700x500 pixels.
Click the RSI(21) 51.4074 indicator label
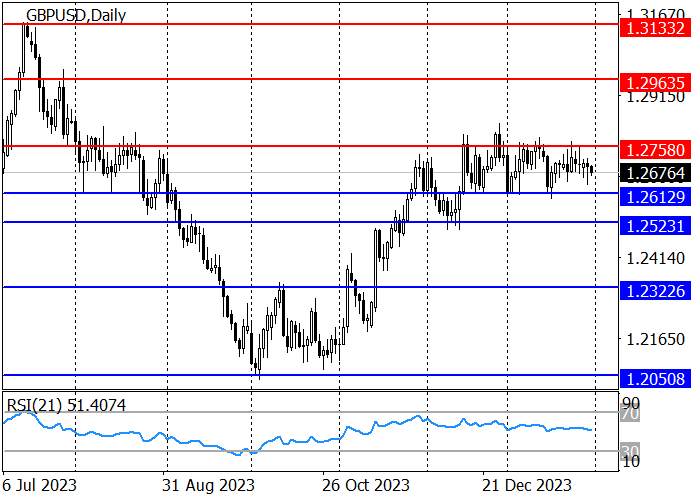click(x=67, y=405)
